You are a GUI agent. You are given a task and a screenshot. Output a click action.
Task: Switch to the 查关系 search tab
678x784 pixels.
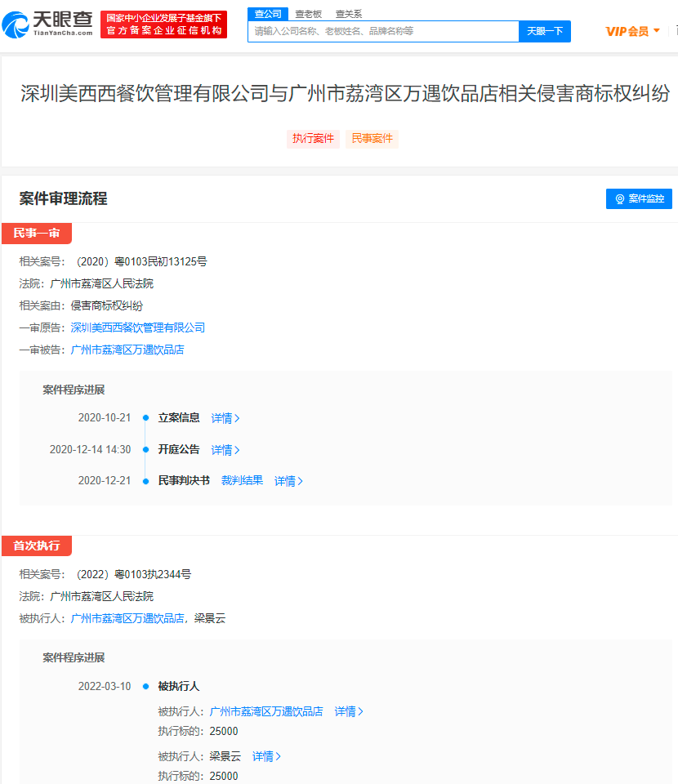point(349,14)
